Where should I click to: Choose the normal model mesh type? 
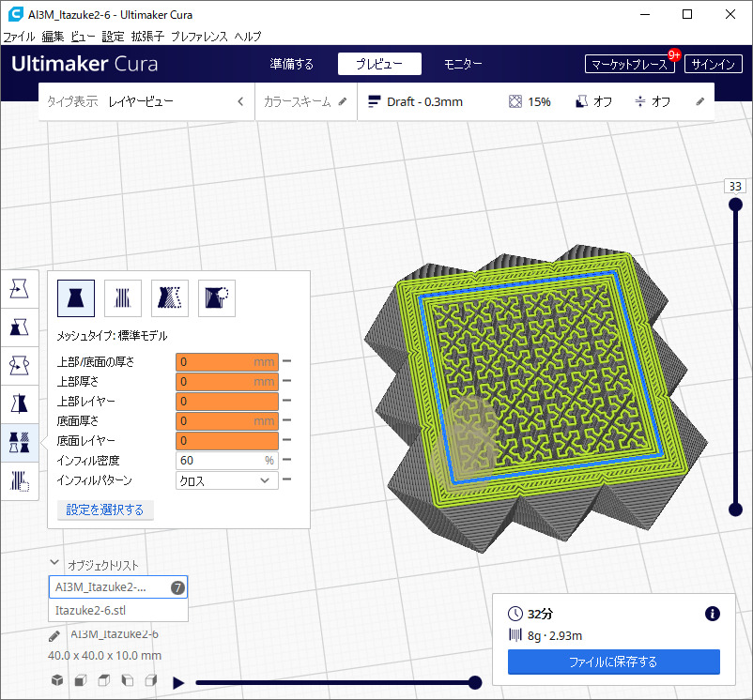76,297
